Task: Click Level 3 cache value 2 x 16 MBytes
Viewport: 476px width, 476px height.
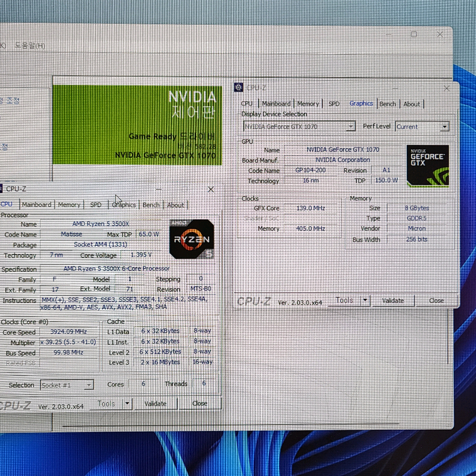Action: click(161, 362)
